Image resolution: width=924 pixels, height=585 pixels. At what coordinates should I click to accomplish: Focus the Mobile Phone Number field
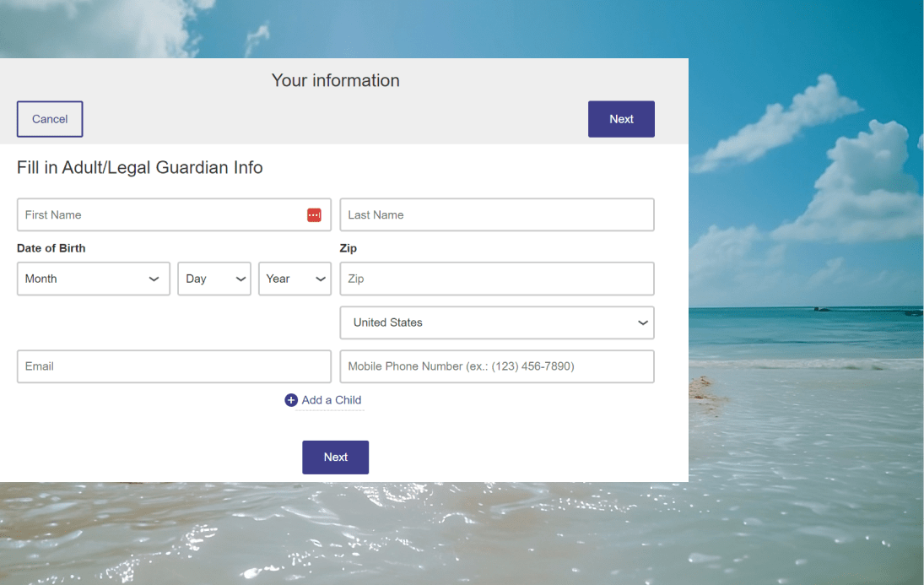496,366
